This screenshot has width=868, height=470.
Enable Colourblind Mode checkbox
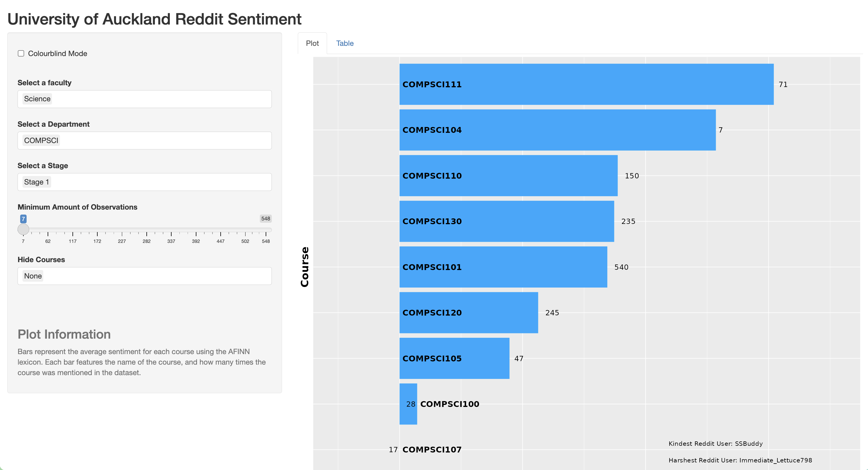[x=21, y=53]
